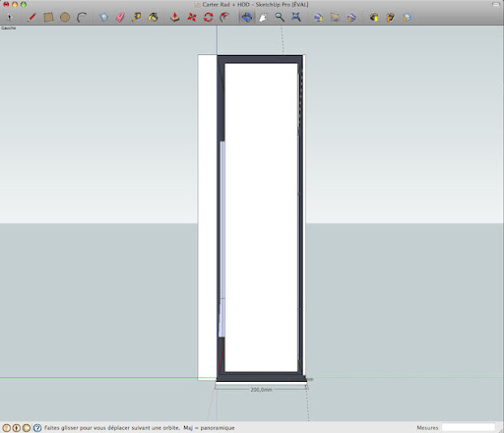
Task: Open Get Models from 3D Warehouse
Action: point(374,17)
